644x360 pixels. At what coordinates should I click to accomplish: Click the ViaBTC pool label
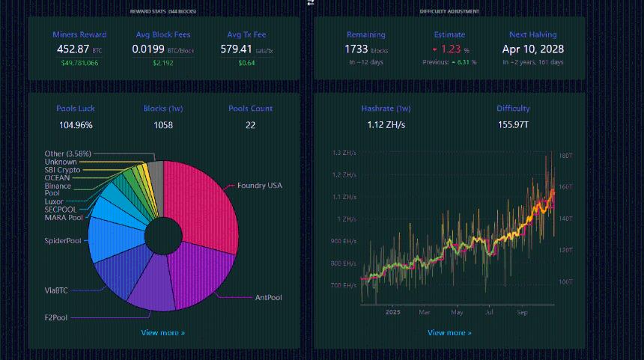click(x=57, y=290)
